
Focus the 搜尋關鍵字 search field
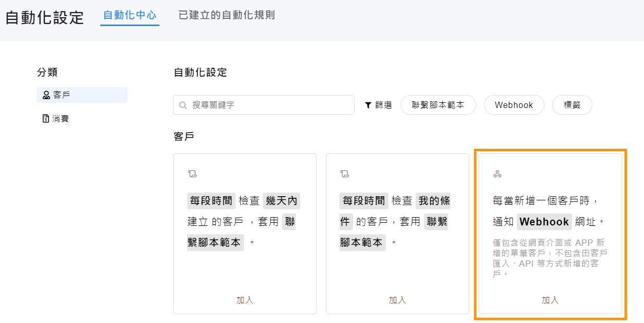(264, 105)
